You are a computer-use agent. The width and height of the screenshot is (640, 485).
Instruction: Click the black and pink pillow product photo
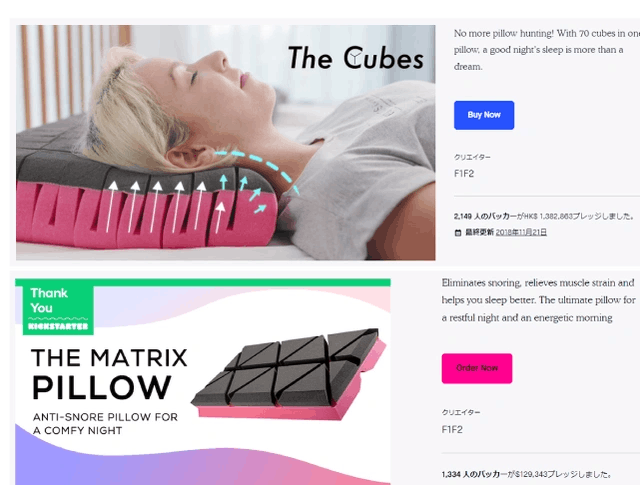(289, 374)
